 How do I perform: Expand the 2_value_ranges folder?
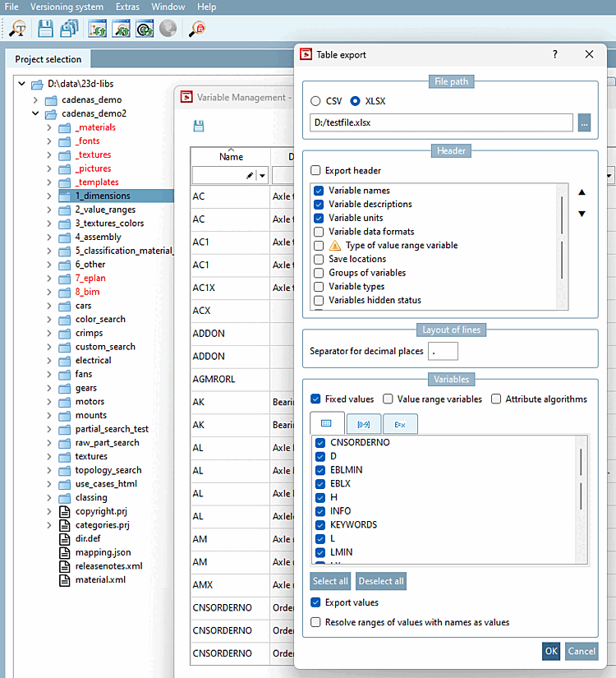point(48,210)
